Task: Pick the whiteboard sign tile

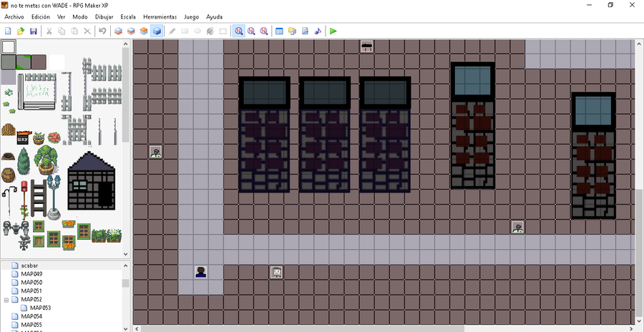Action: 36,91
